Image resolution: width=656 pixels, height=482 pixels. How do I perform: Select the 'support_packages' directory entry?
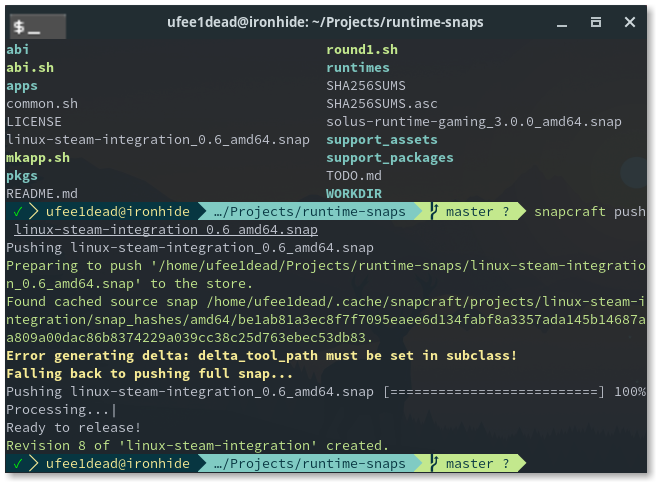[390, 158]
